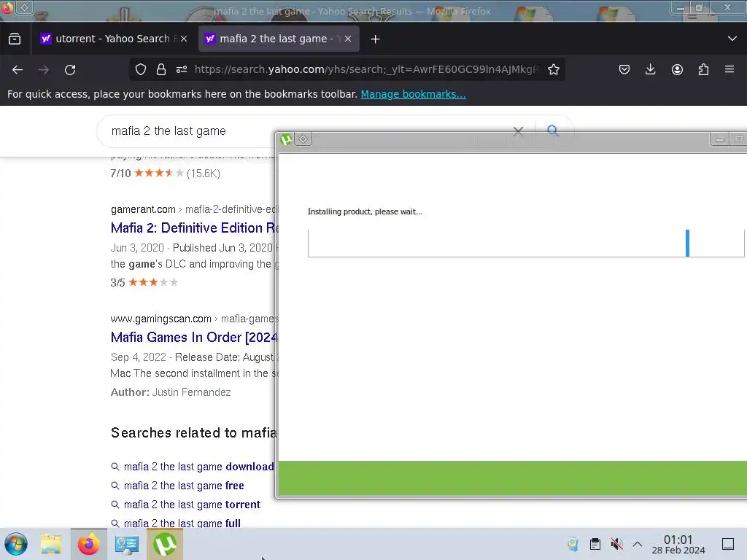Open the clock showing 01:01
Screen dimensions: 747x560
coord(678,544)
